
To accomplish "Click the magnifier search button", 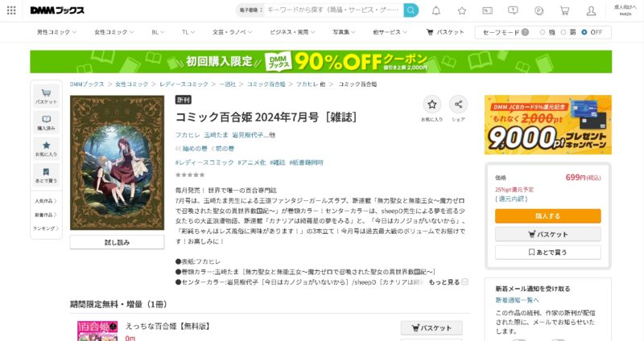I will [411, 10].
